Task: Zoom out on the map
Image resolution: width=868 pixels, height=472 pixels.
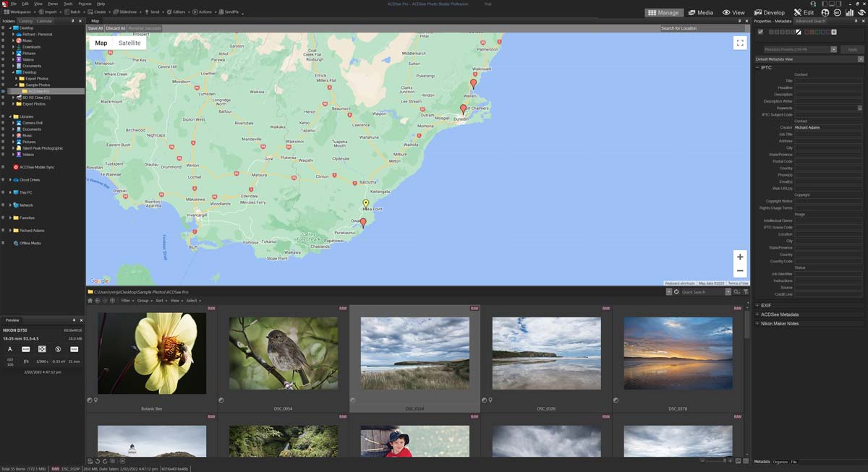Action: 739,271
